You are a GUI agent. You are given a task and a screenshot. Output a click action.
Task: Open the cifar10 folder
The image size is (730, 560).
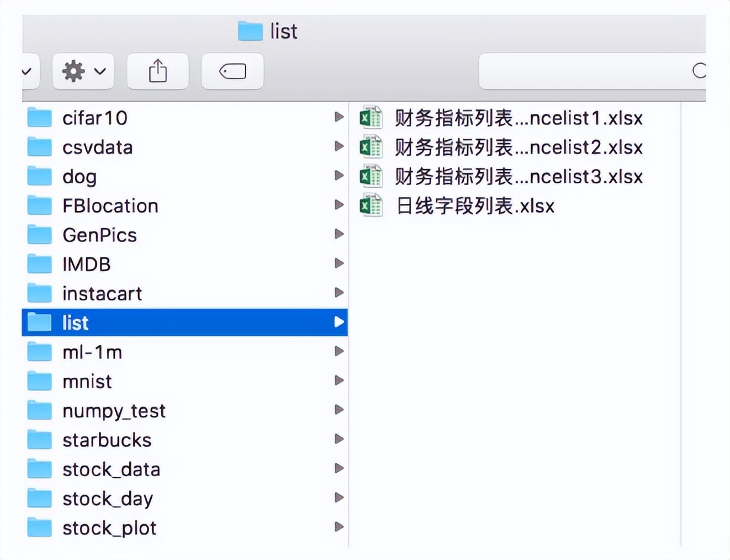(x=95, y=118)
